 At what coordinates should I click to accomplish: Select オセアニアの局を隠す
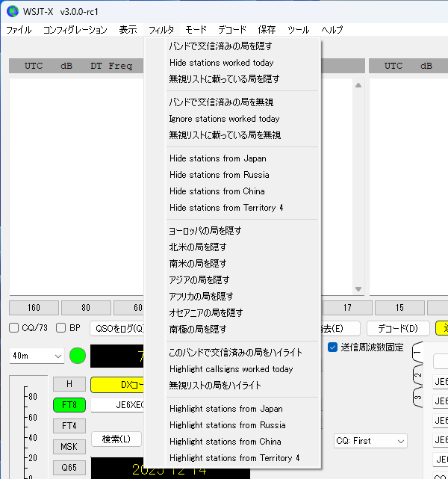(x=233, y=313)
